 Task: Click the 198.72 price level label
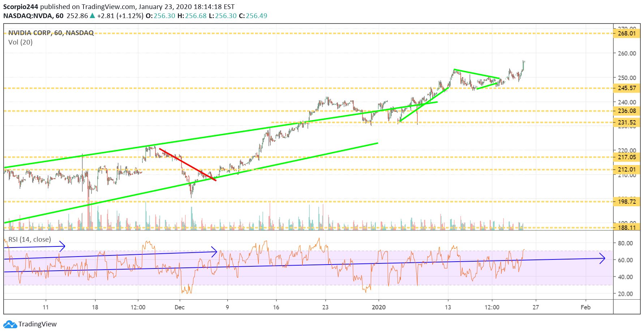[627, 202]
